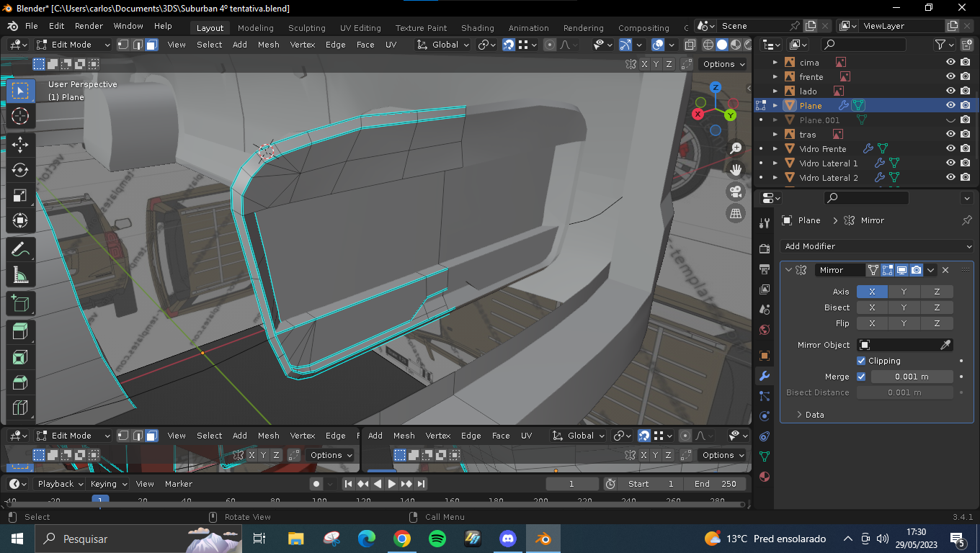Open the Keying dropdown in the timeline
The height and width of the screenshot is (553, 980).
tap(108, 484)
